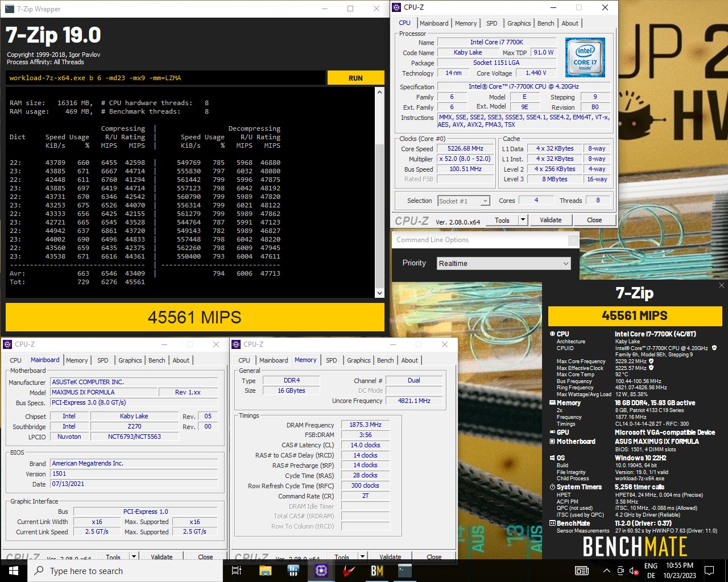Click the 7-Zip output scrollbar thumb
This screenshot has height=582, width=728.
(x=380, y=216)
